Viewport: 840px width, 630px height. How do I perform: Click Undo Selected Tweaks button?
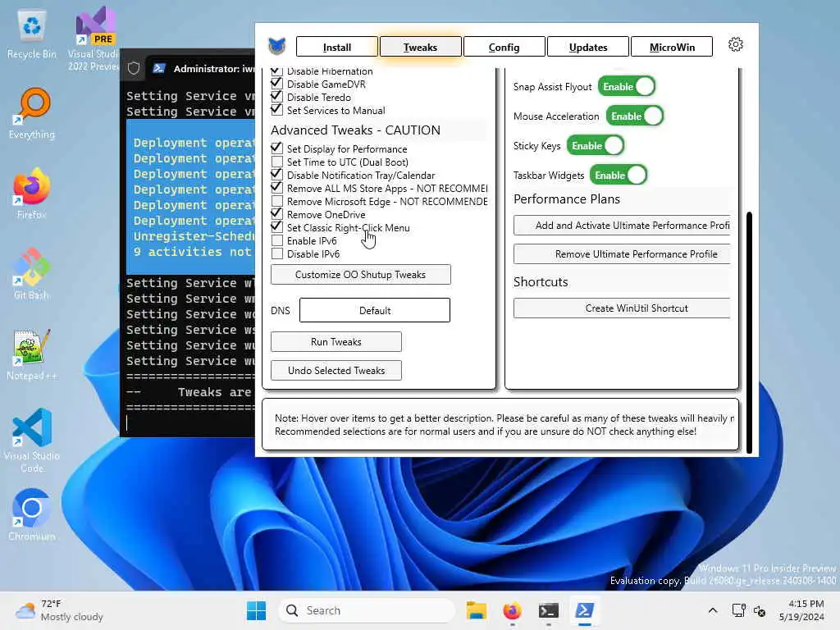336,370
